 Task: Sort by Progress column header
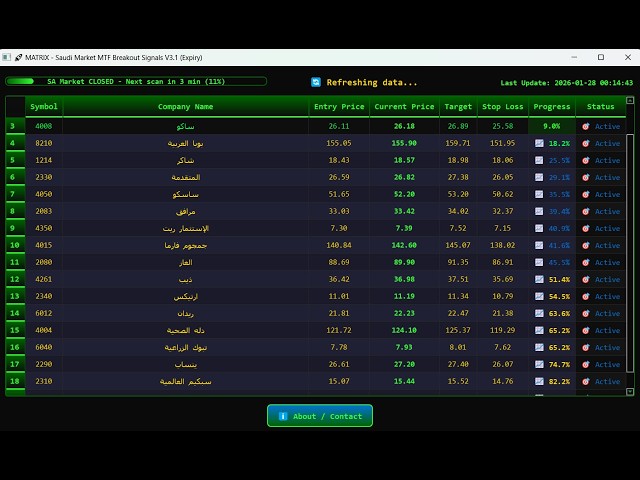[x=551, y=107]
